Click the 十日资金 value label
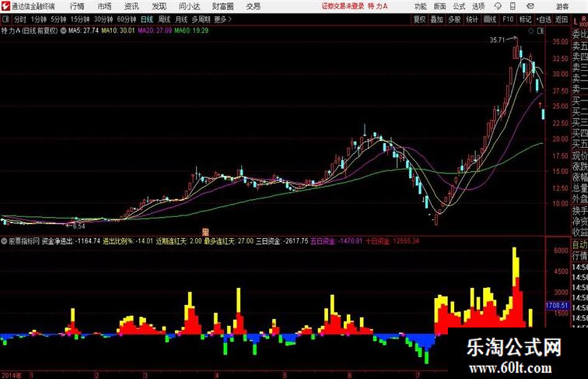The height and width of the screenshot is (379, 588). (392, 241)
